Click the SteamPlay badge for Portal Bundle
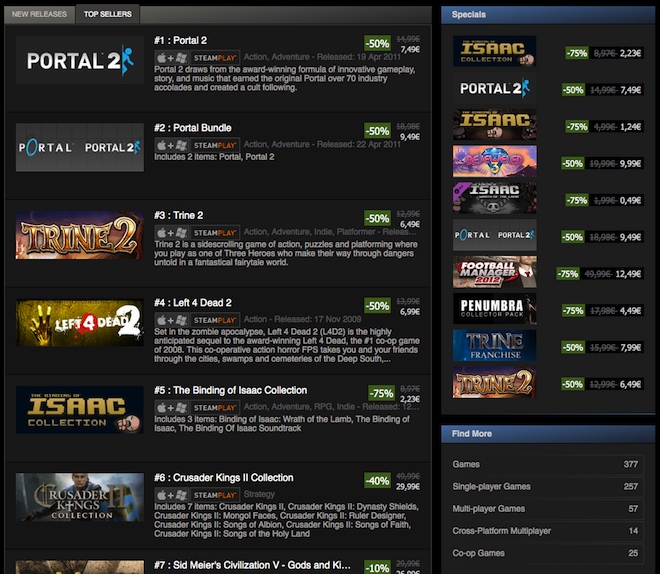Viewport: 660px width, 574px height. pyautogui.click(x=215, y=145)
